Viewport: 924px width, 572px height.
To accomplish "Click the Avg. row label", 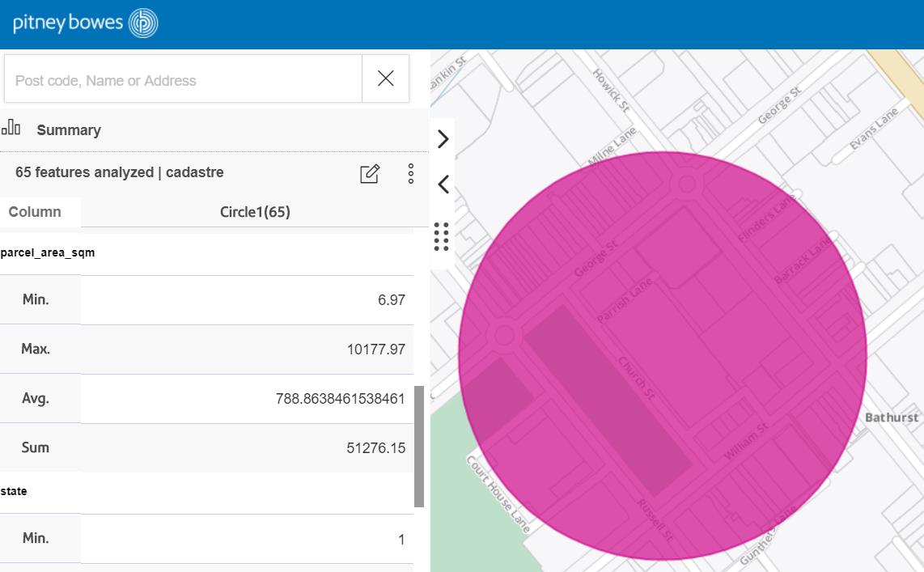I will [x=36, y=398].
